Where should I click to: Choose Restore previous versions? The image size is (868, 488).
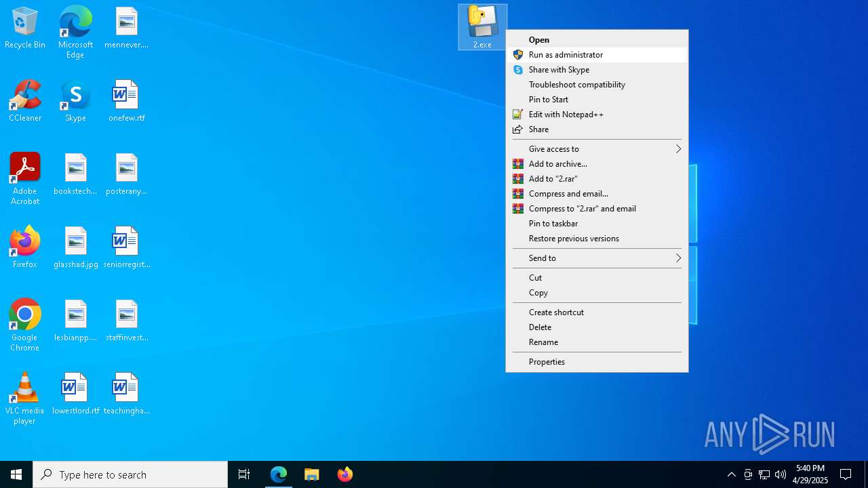click(597, 239)
